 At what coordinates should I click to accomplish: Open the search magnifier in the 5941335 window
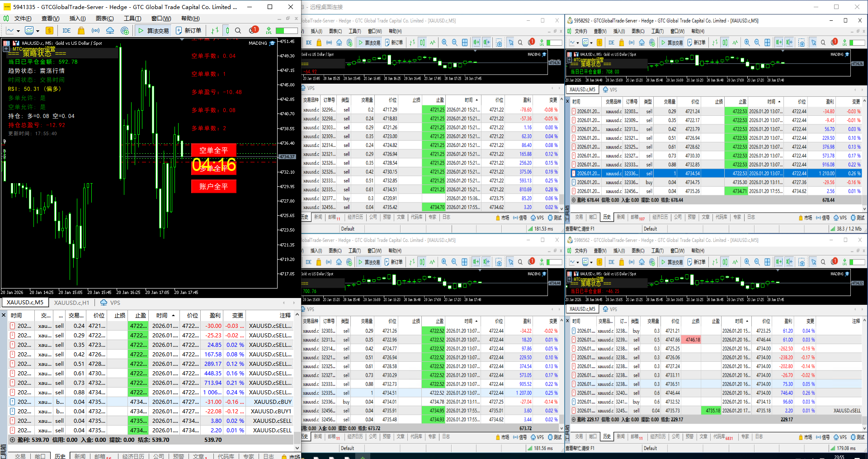(x=238, y=31)
